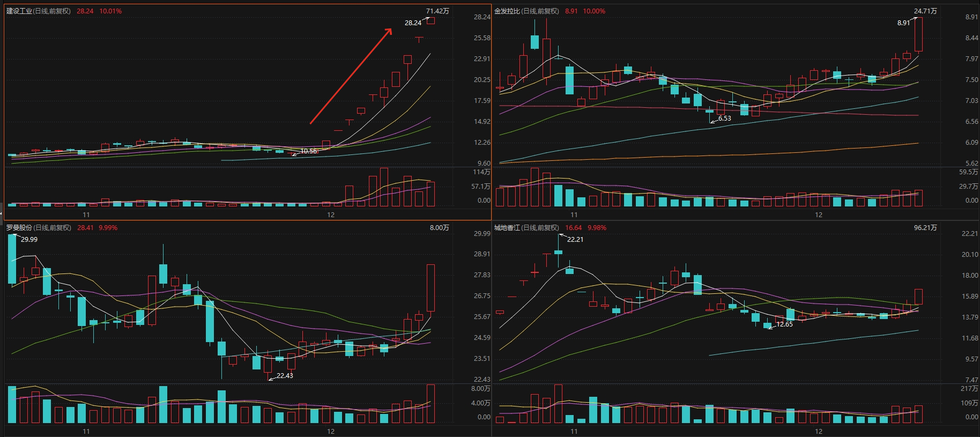Click the 7.50 price axis label
This screenshot has width=980, height=437.
coord(971,79)
